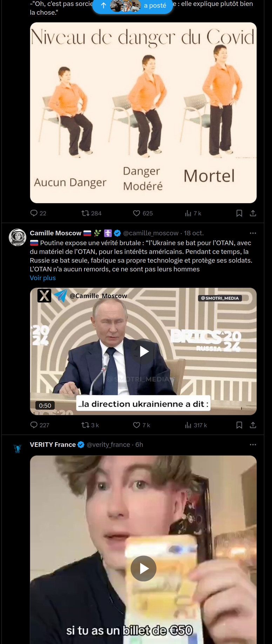Like the Camille Moscow post

[137, 425]
